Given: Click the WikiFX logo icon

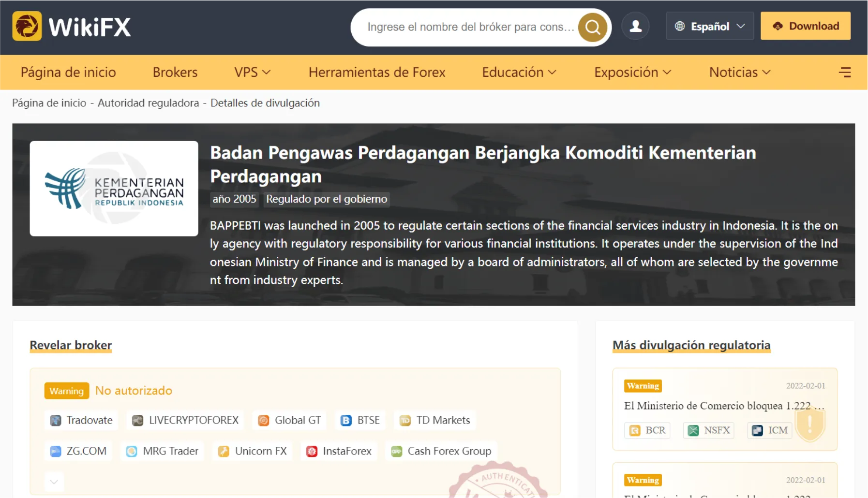Looking at the screenshot, I should (27, 26).
